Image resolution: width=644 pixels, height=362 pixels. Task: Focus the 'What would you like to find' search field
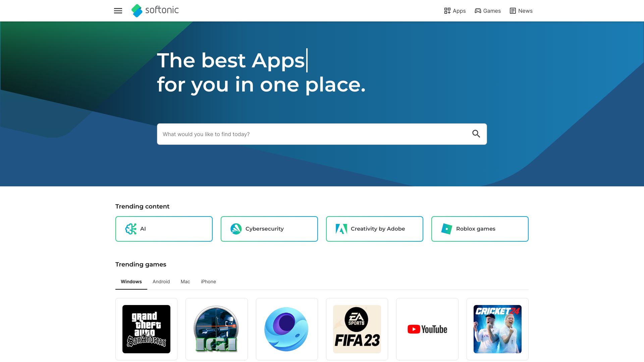(x=314, y=134)
